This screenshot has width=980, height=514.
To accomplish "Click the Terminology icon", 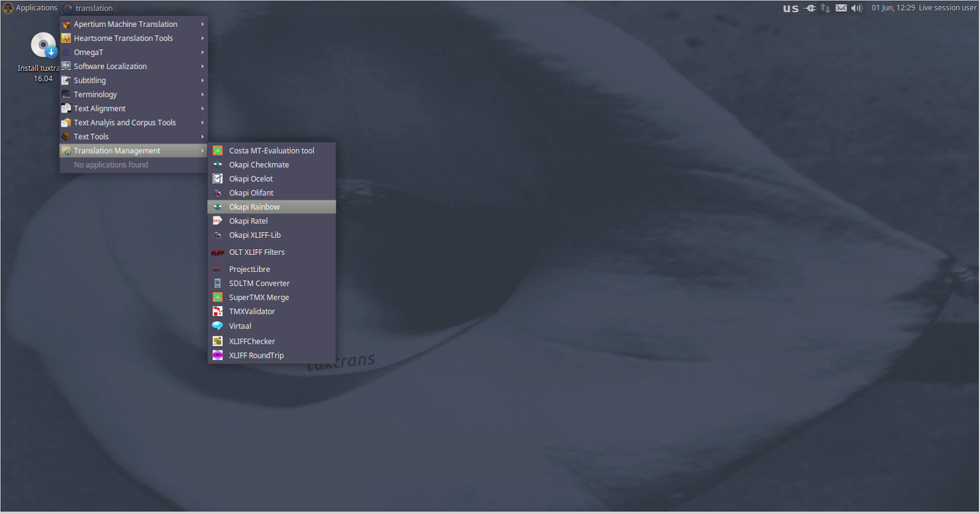I will pyautogui.click(x=66, y=94).
